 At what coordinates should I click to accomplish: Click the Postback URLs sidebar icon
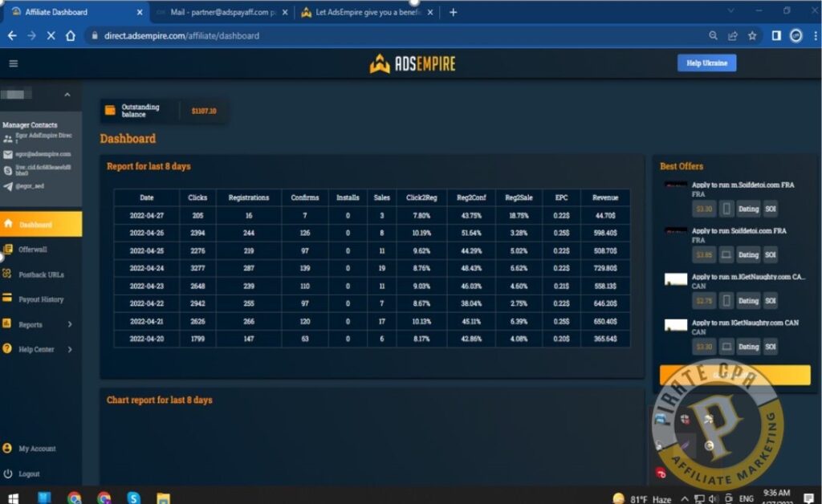click(6, 274)
